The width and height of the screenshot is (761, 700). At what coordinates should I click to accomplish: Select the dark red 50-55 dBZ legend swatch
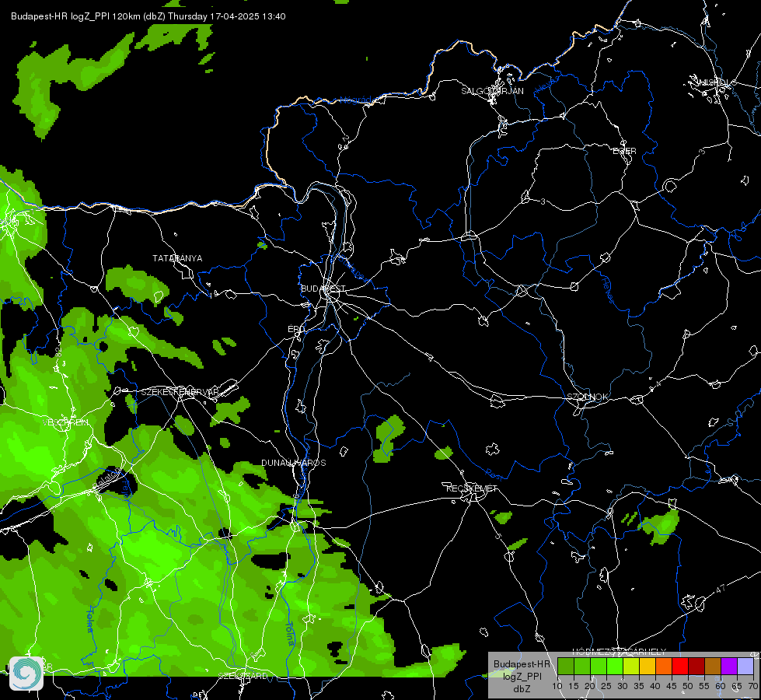click(696, 667)
